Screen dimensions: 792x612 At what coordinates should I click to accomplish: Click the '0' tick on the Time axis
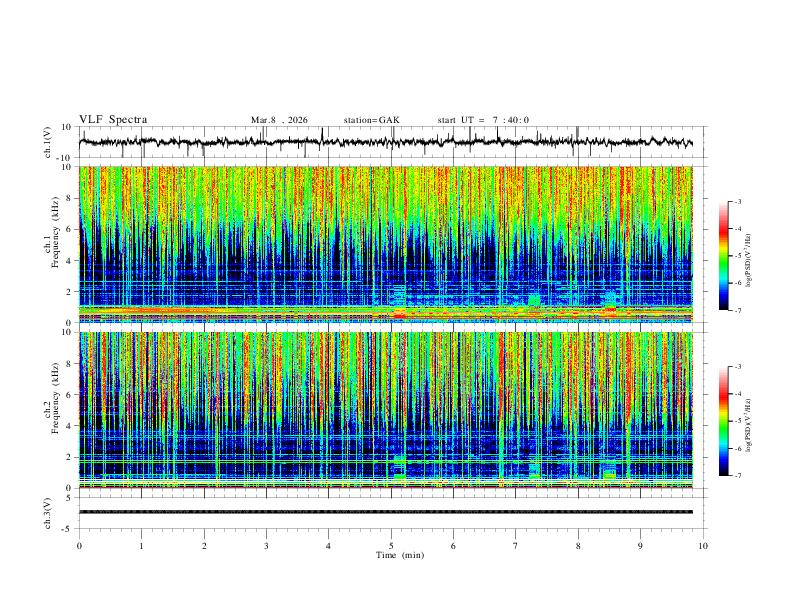pyautogui.click(x=79, y=546)
